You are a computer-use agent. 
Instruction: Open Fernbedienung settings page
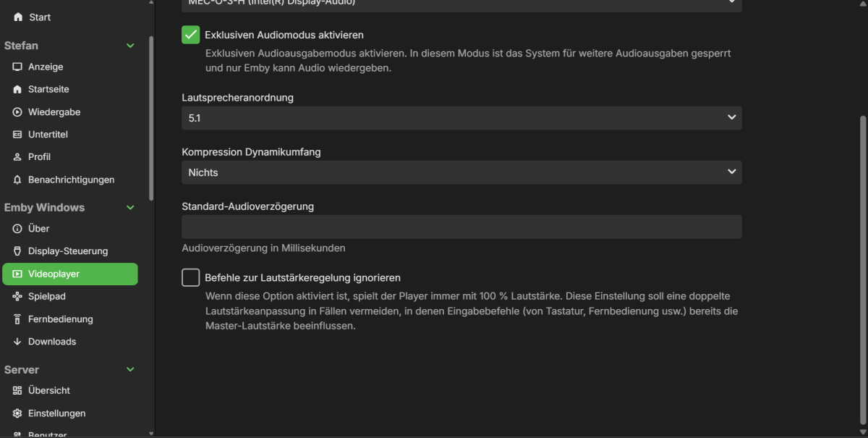tap(61, 319)
